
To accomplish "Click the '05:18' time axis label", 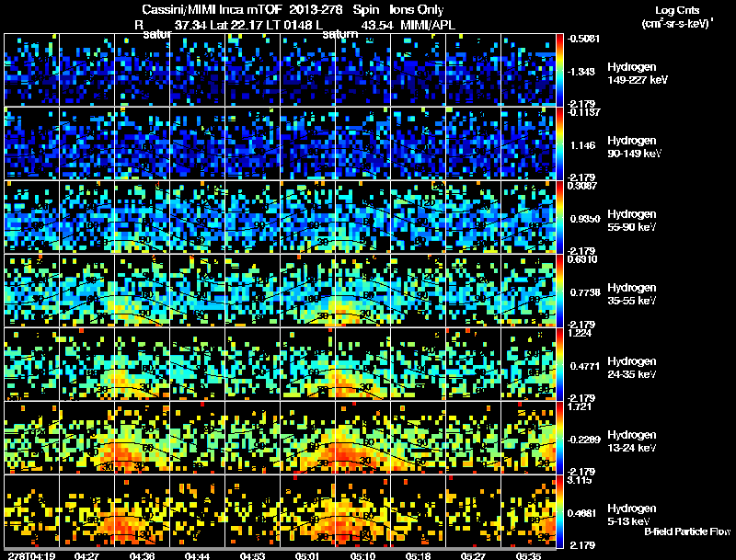I will pos(418,555).
